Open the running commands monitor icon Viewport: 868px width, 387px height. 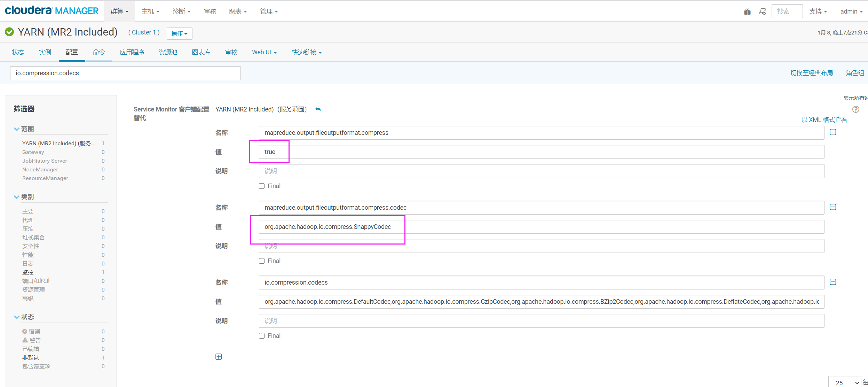(x=763, y=11)
